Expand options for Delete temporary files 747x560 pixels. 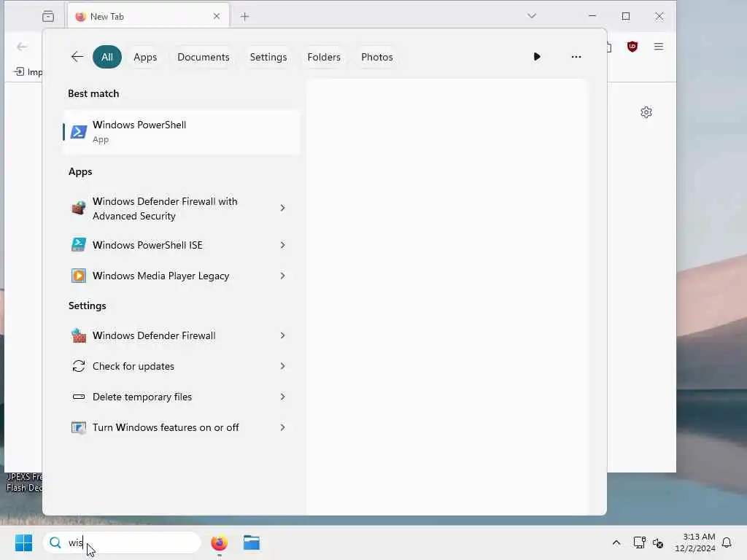(282, 397)
